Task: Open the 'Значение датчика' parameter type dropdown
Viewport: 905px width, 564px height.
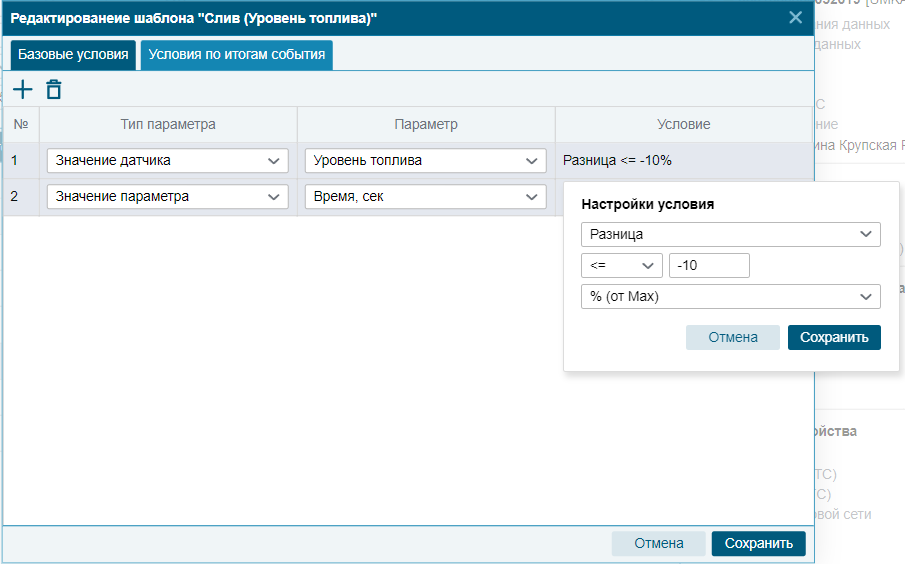Action: (x=167, y=160)
